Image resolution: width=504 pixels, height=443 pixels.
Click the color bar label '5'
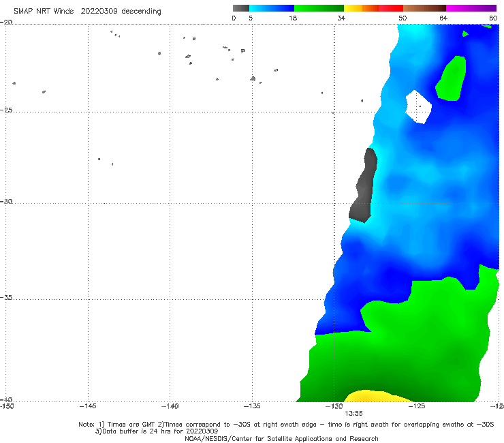coord(251,18)
